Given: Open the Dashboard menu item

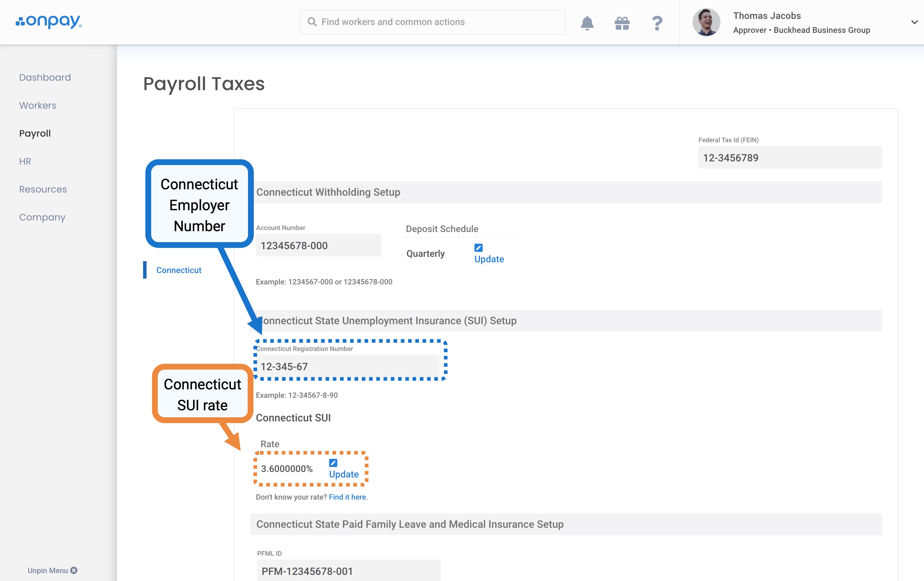Looking at the screenshot, I should pos(45,78).
